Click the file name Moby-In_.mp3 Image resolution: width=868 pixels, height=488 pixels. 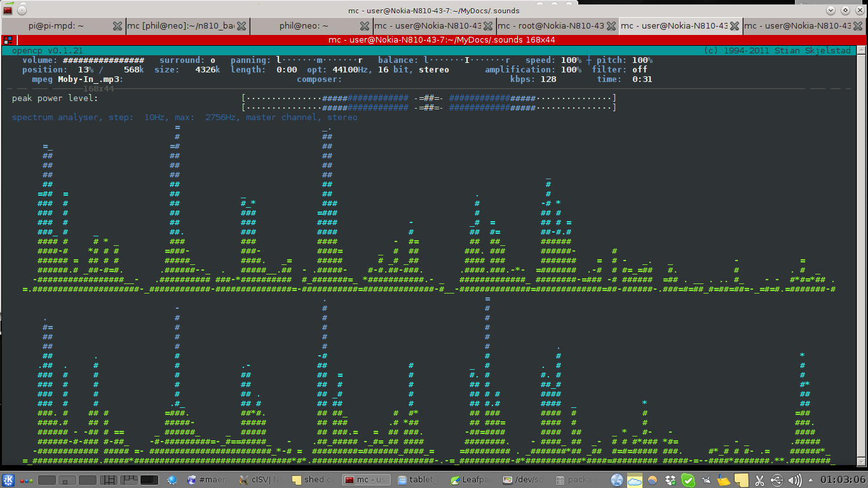pyautogui.click(x=90, y=79)
